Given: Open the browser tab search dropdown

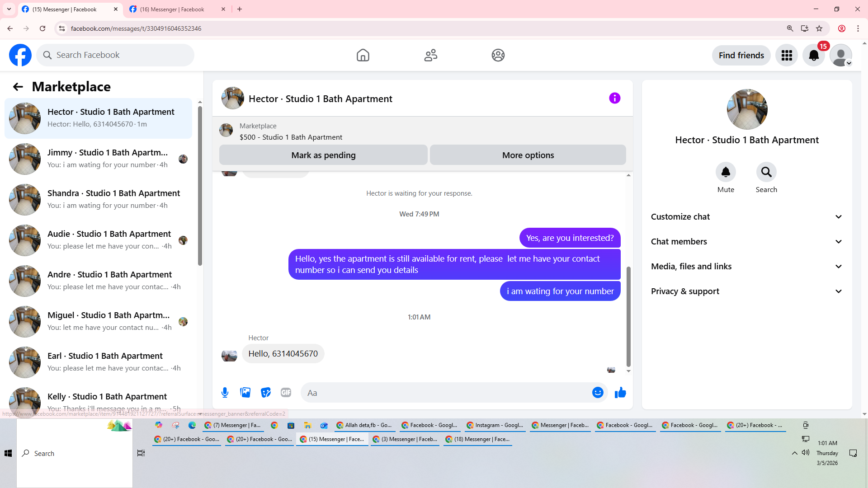Looking at the screenshot, I should pyautogui.click(x=9, y=9).
